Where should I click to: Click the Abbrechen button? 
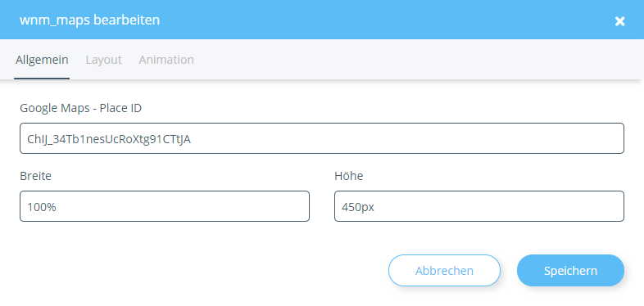444,270
